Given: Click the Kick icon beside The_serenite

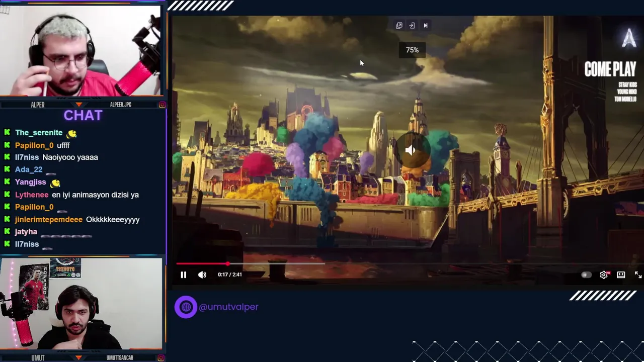Looking at the screenshot, I should (x=7, y=133).
